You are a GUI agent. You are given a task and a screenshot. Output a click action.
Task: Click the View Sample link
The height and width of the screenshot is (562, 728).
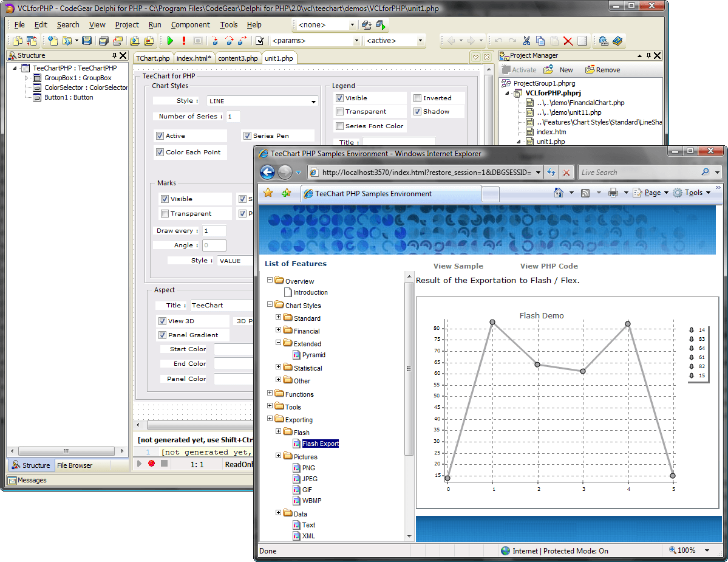[x=458, y=266]
